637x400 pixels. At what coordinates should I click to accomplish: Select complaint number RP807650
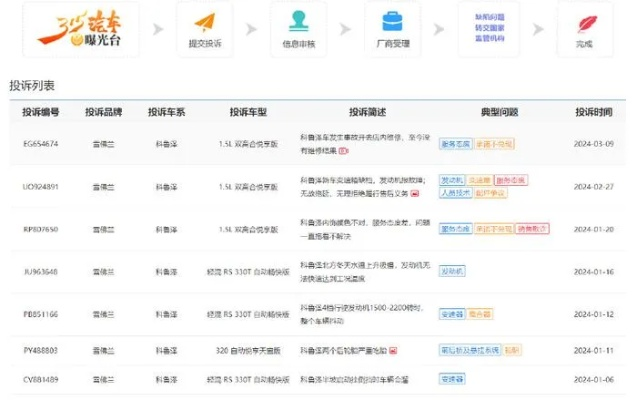tap(41, 229)
